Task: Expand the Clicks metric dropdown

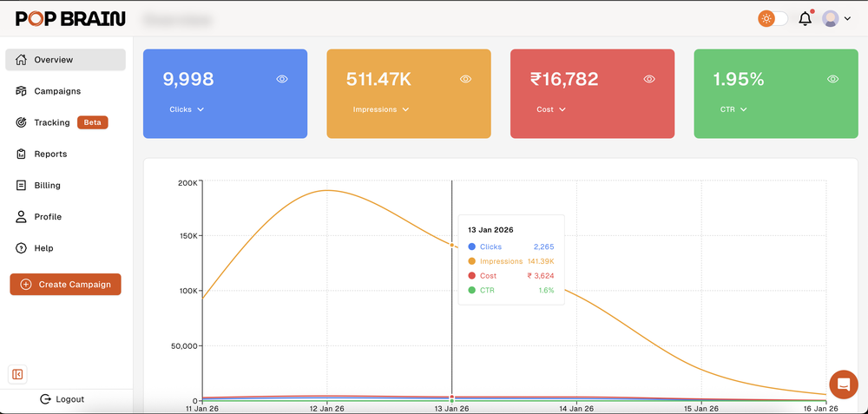Action: pyautogui.click(x=187, y=109)
